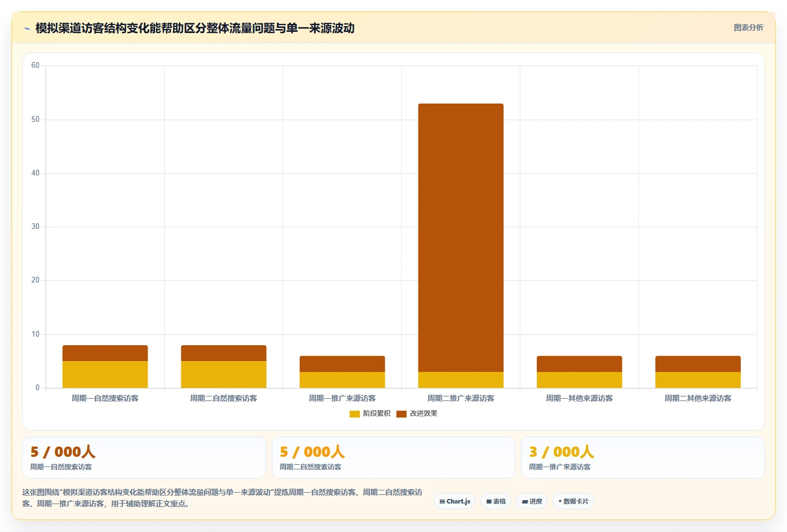Click the tall brown 周期二推广来源访客 bar segment

tap(461, 238)
